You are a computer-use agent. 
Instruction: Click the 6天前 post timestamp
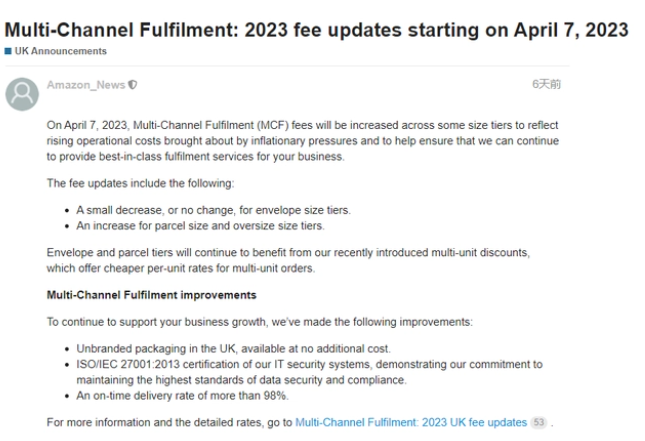tap(546, 84)
